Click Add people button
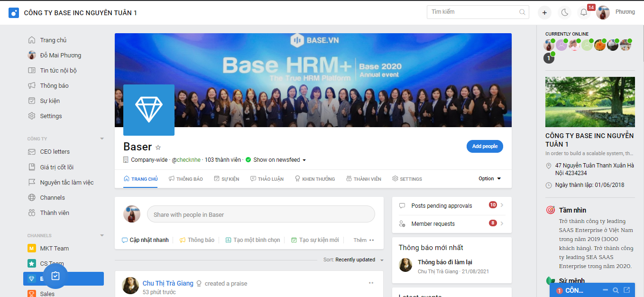This screenshot has width=644, height=297. [x=485, y=146]
